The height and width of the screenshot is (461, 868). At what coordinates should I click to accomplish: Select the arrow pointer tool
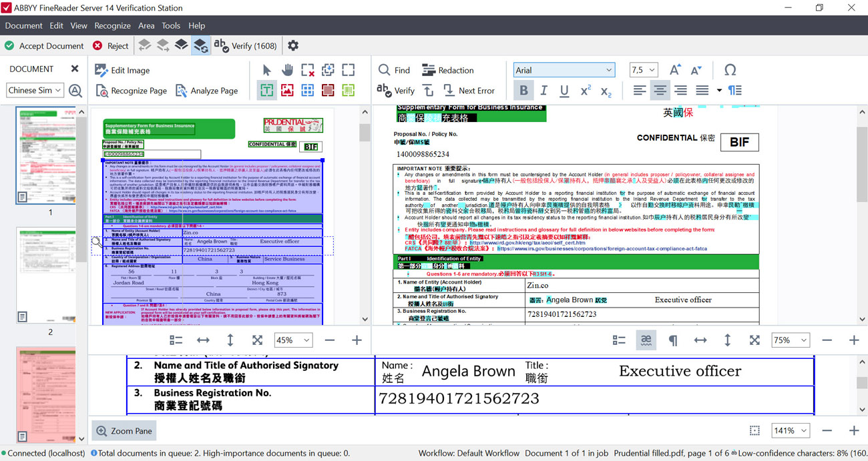coord(267,70)
